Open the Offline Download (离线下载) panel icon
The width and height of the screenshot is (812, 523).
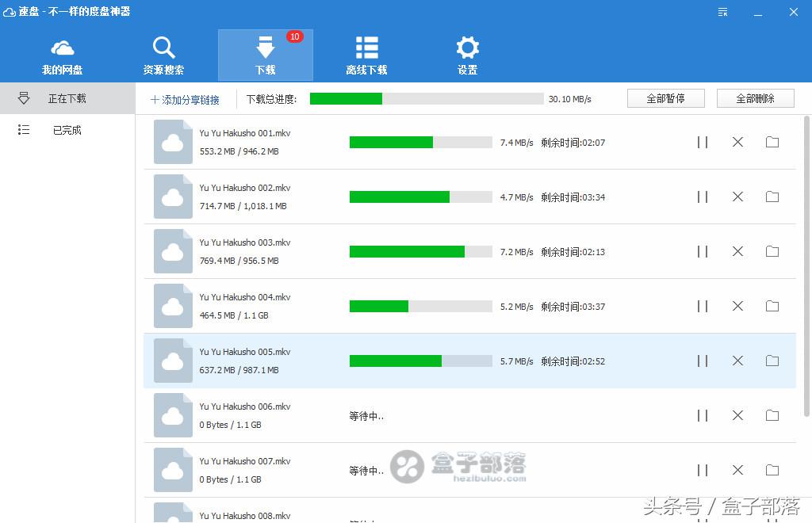[x=366, y=48]
